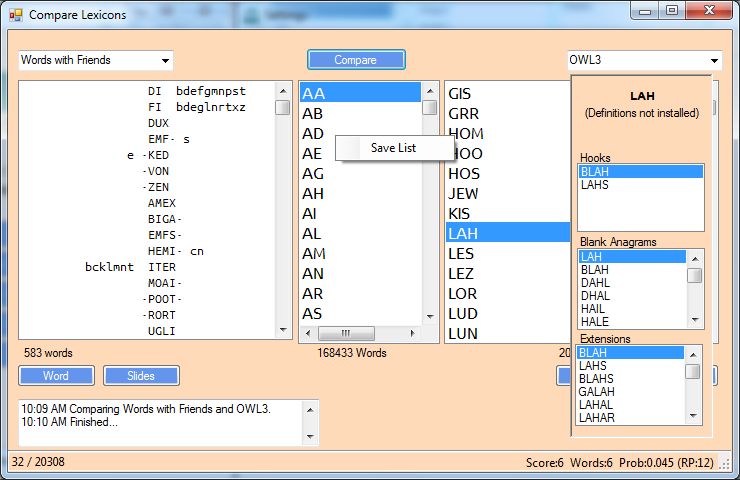Click the Slides button
The image size is (740, 480).
tap(141, 376)
